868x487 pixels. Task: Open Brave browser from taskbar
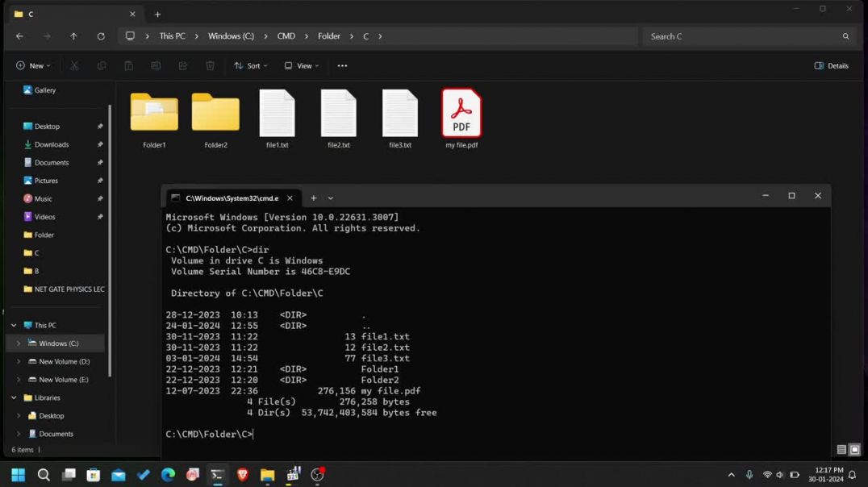pyautogui.click(x=243, y=475)
